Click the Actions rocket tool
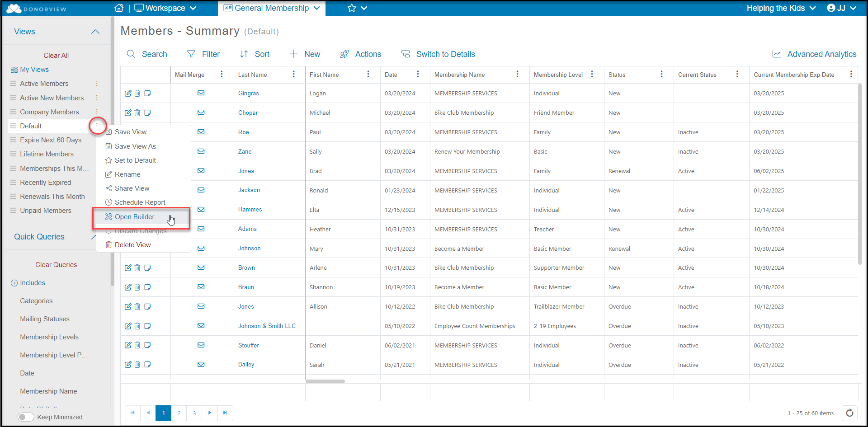 coord(361,54)
